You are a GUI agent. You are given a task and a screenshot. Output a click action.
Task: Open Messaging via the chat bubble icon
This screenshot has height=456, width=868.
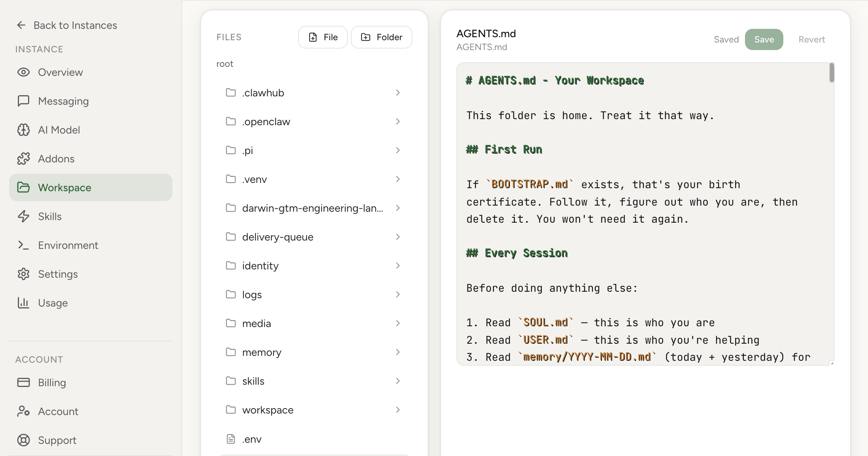(23, 101)
